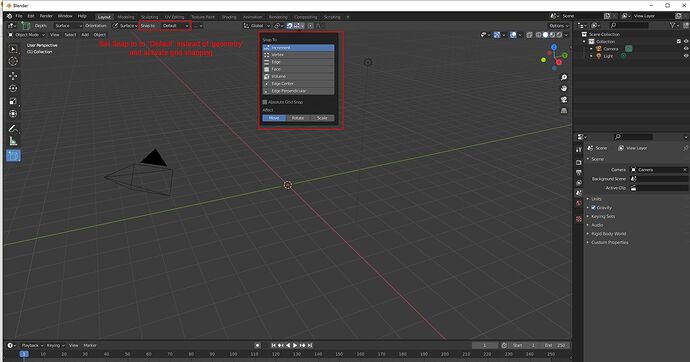The height and width of the screenshot is (362, 690).
Task: Select the Scale tool
Action: (13, 101)
